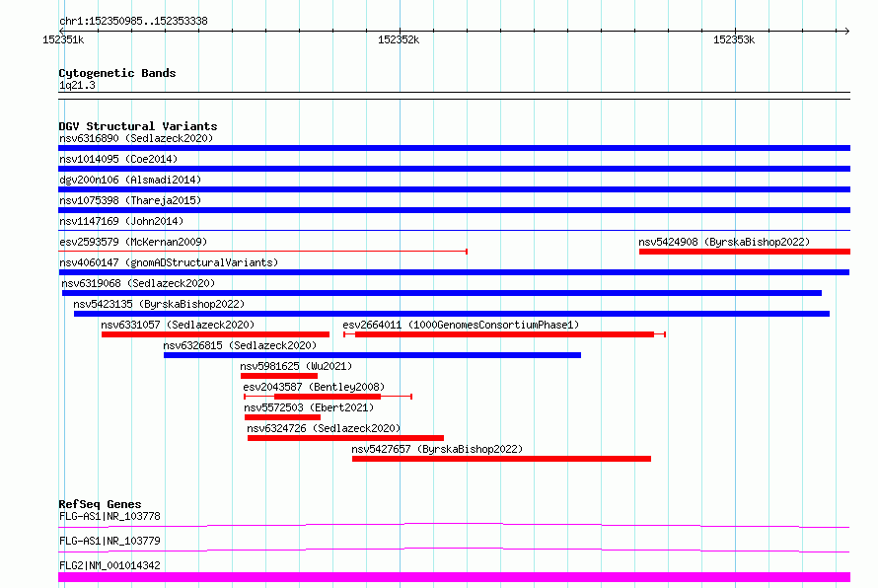Click the blue bar for nsv6326815
Viewport: 878px width, 588px height.
tap(372, 355)
